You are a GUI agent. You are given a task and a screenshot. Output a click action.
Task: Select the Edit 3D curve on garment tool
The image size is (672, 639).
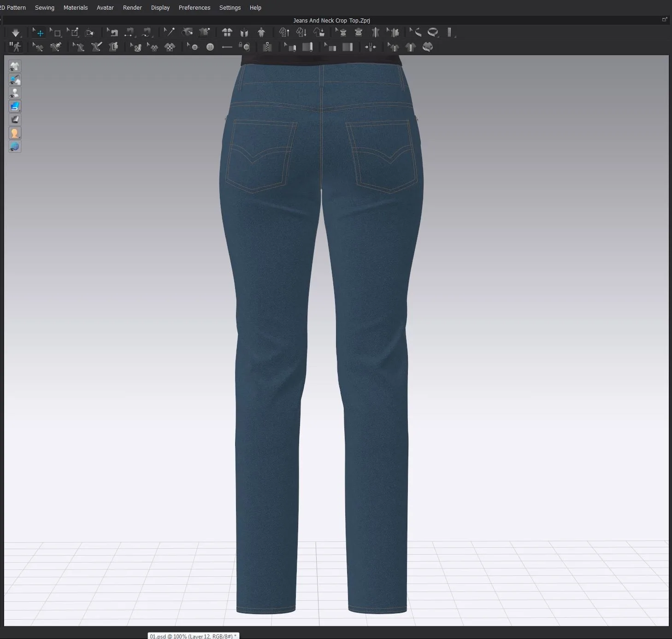pyautogui.click(x=38, y=47)
